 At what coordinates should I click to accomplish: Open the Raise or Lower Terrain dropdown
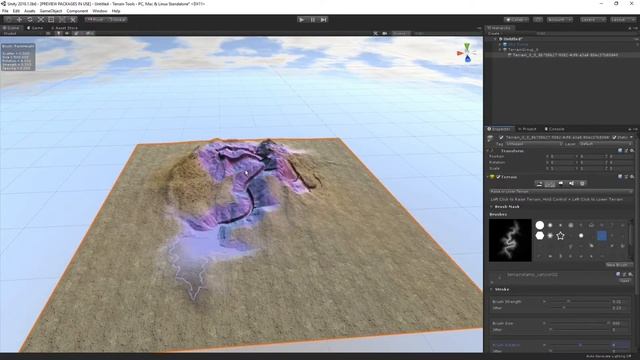coord(561,191)
